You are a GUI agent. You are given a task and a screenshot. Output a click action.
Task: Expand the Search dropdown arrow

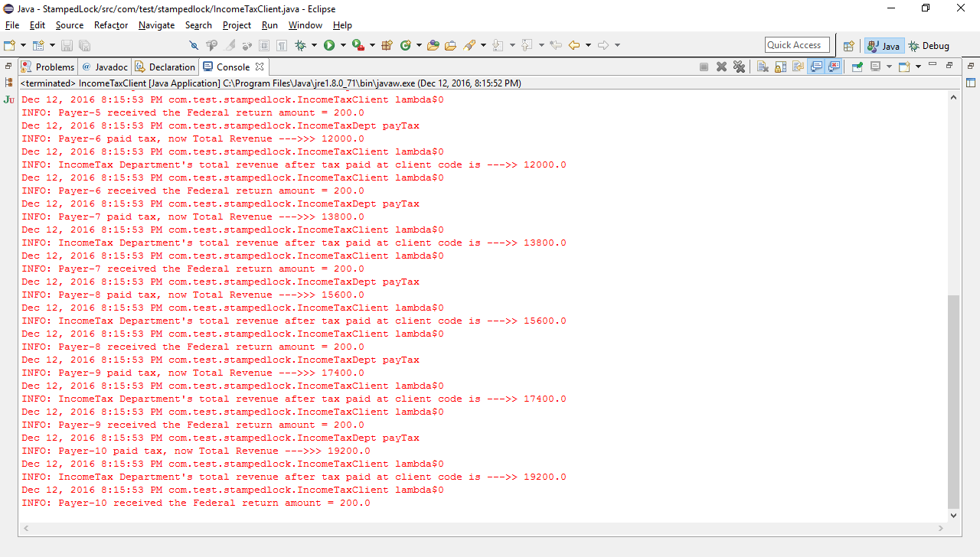tap(482, 46)
